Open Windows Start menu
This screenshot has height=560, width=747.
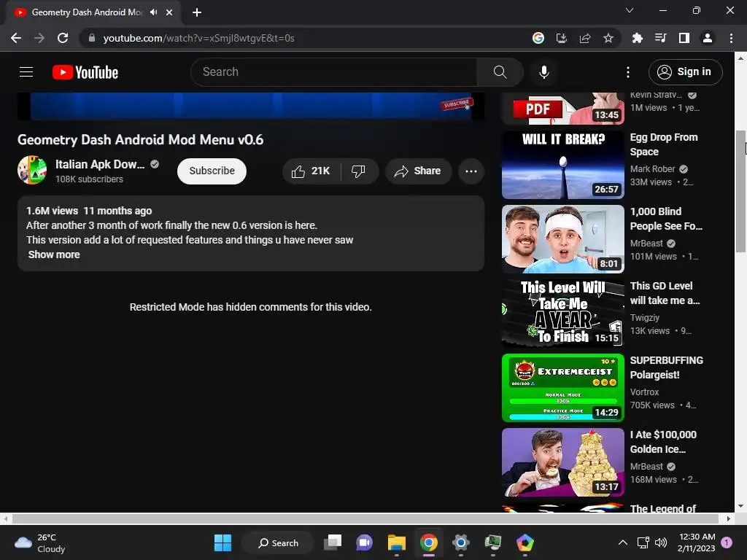[222, 542]
